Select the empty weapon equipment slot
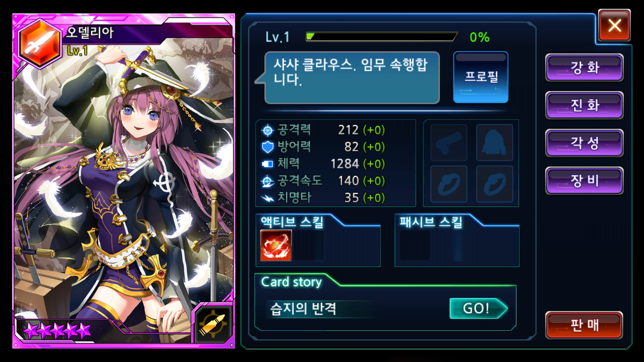The image size is (644, 362). 449,142
